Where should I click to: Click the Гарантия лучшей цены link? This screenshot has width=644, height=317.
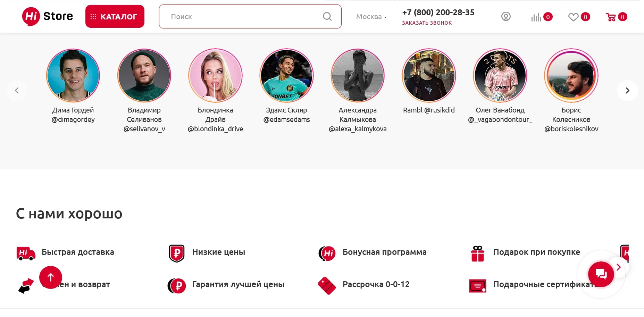[238, 284]
